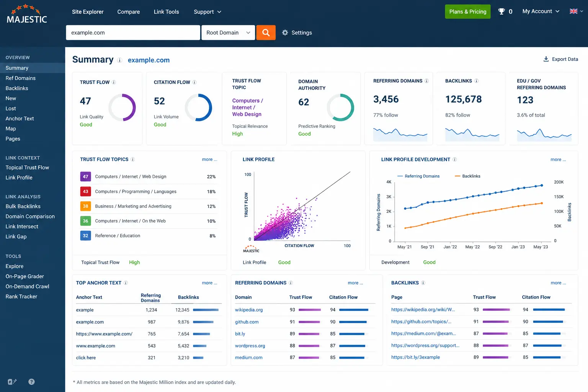Click the translate icon in sidebar bottom
This screenshot has width=588, height=392.
pyautogui.click(x=12, y=382)
